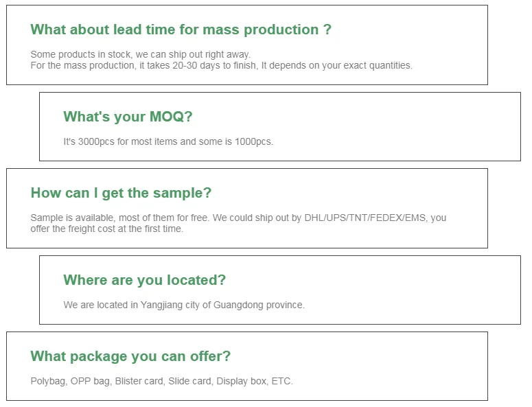Click 'Display box' in the package answer

(x=241, y=381)
